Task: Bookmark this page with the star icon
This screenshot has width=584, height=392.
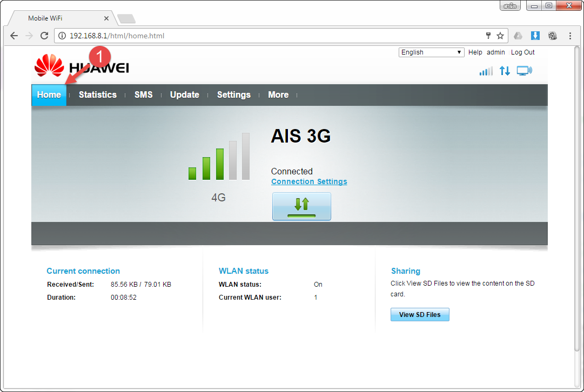Action: point(500,36)
